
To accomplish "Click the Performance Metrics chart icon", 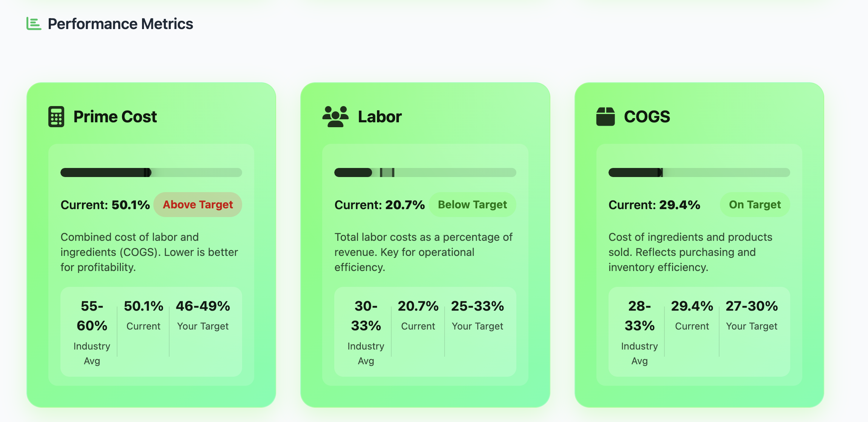I will [x=34, y=24].
